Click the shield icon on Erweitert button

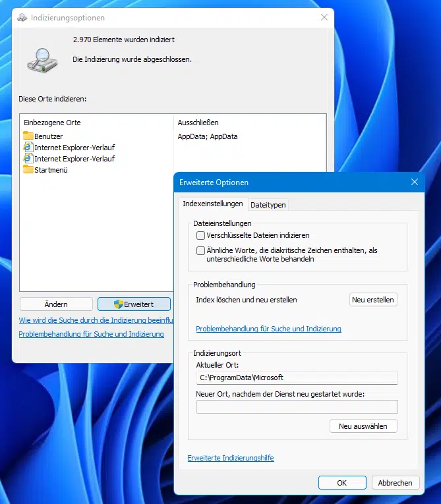tap(118, 304)
